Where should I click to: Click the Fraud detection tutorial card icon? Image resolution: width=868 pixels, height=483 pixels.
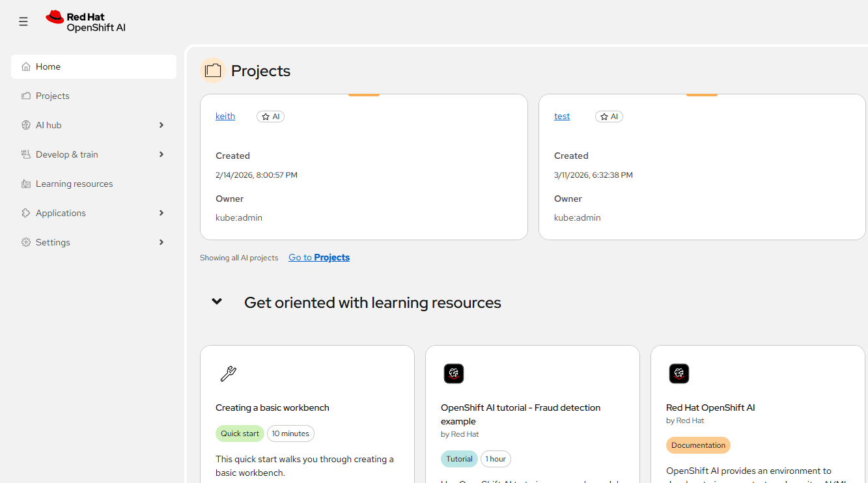[x=454, y=374]
